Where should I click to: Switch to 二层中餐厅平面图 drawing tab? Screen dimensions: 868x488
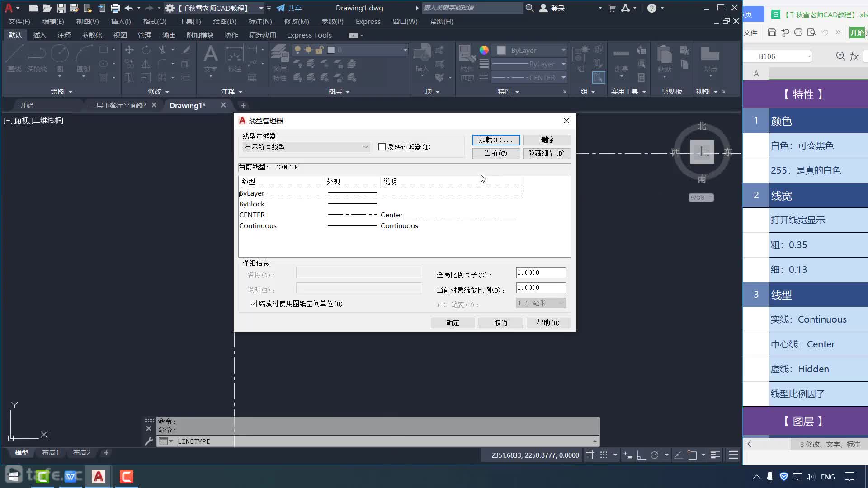click(x=118, y=105)
